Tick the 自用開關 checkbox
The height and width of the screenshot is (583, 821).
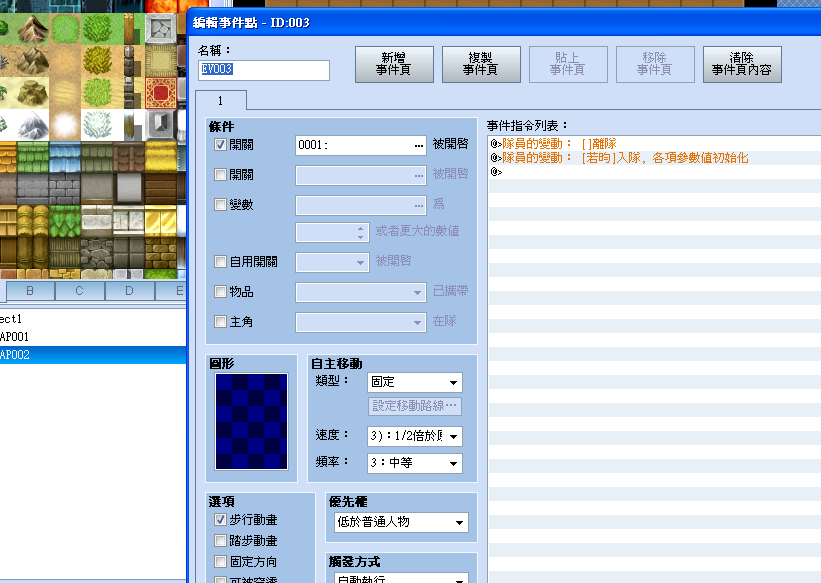(220, 261)
